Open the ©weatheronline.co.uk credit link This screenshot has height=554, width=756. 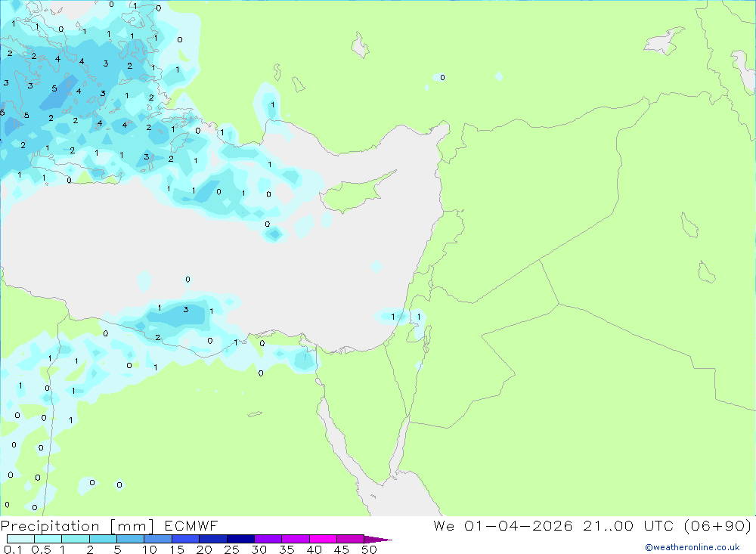click(692, 547)
